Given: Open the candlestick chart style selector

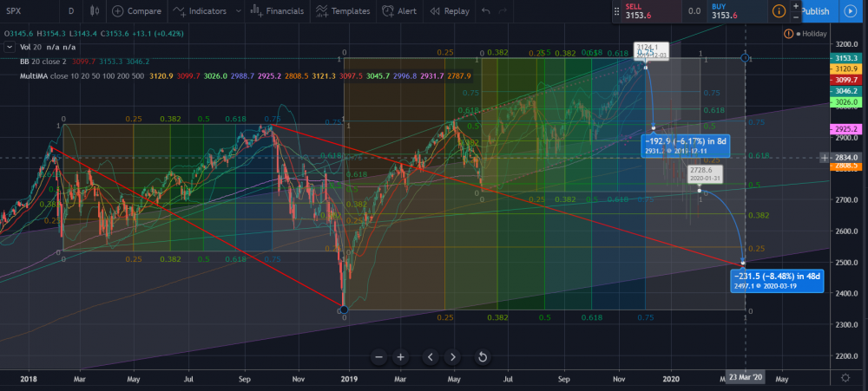Looking at the screenshot, I should tap(95, 11).
